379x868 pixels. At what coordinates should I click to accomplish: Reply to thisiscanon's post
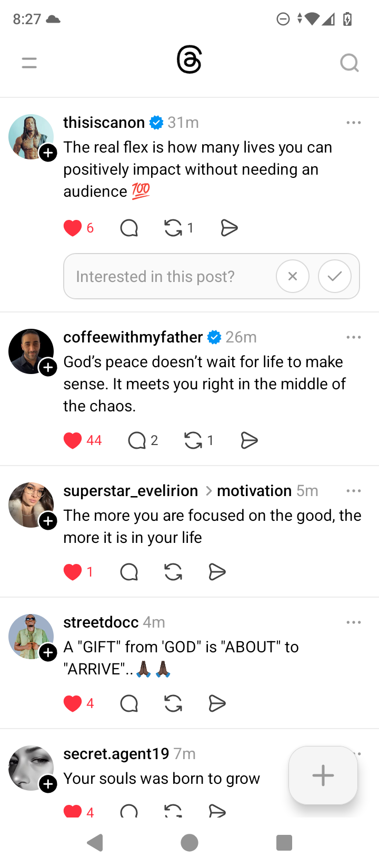(x=129, y=228)
